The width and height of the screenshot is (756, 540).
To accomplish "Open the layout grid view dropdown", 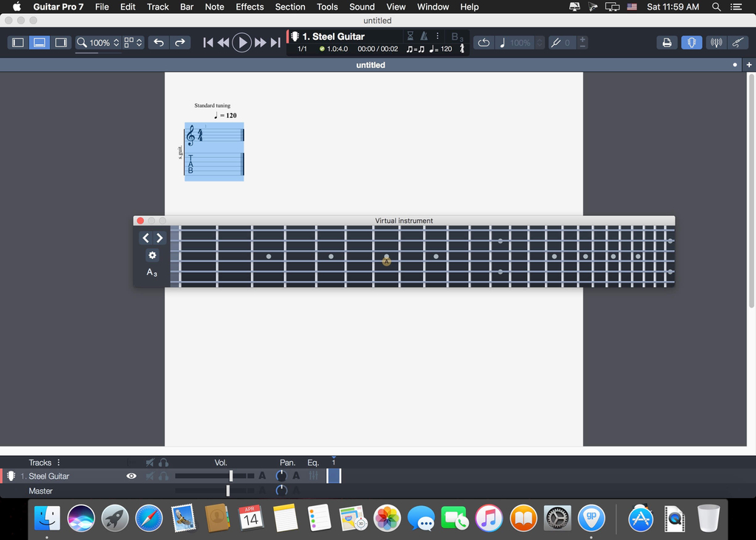I will point(133,43).
